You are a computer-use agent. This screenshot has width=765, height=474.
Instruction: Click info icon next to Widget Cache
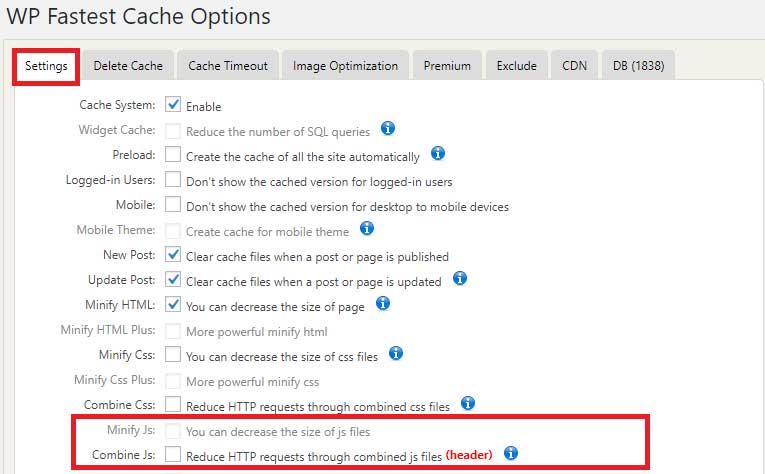click(388, 129)
